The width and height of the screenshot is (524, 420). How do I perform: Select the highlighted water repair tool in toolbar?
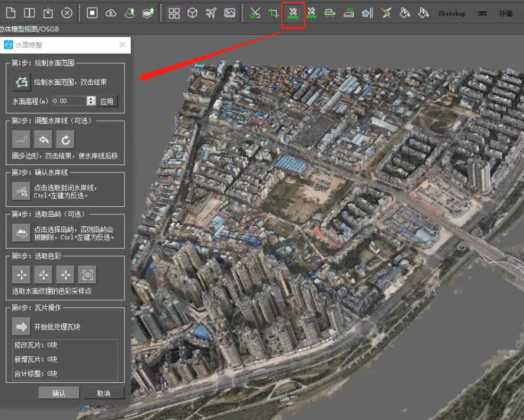[293, 13]
